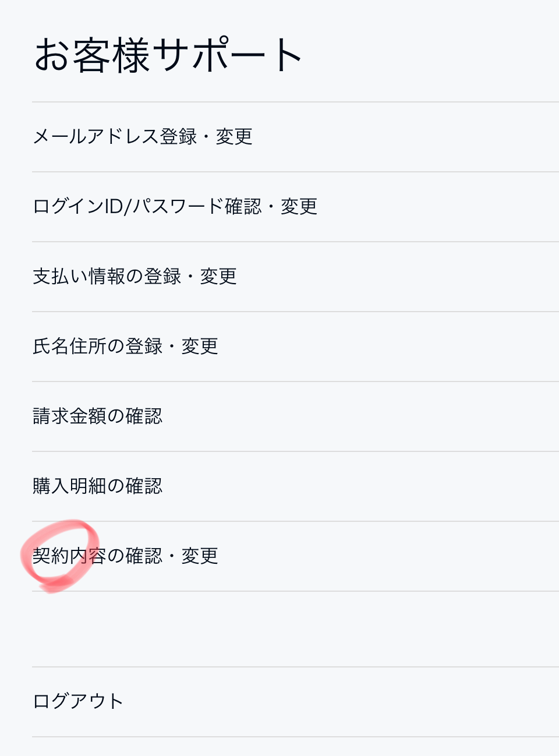This screenshot has height=756, width=559.
Task: Check login ID and password settings
Action: 295,207
